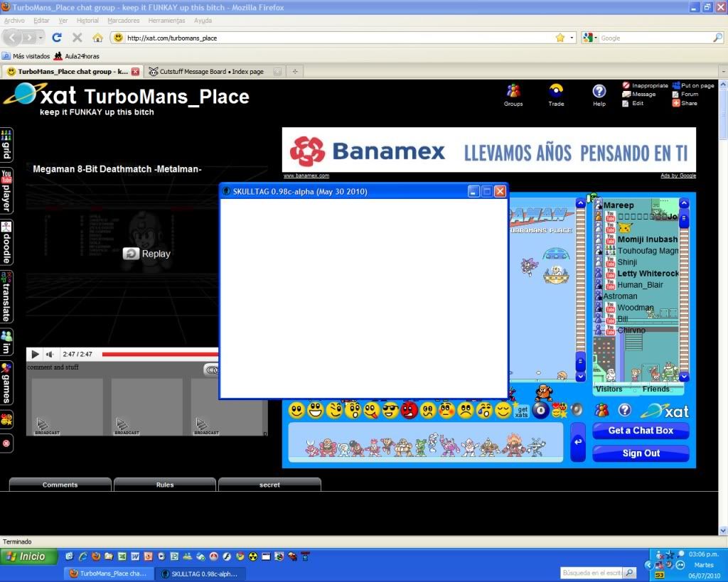Insert the red angry smiley

tap(409, 410)
